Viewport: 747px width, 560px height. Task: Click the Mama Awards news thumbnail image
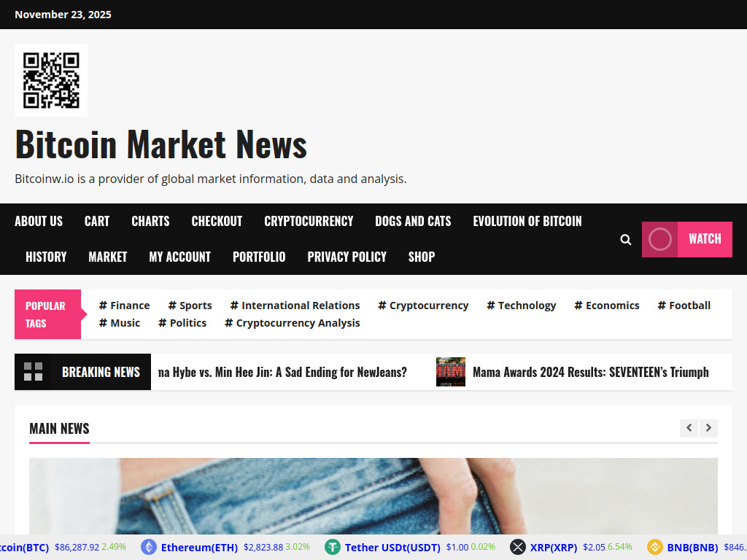[451, 372]
